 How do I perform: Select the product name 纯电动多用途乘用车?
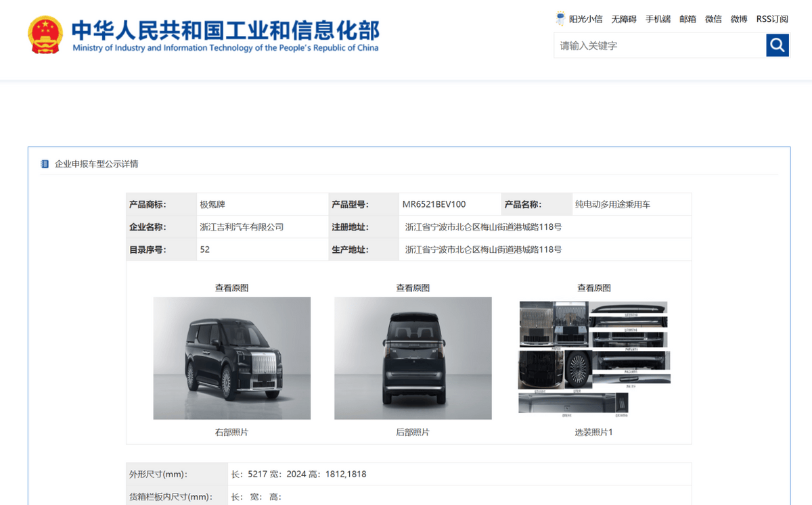(x=612, y=204)
